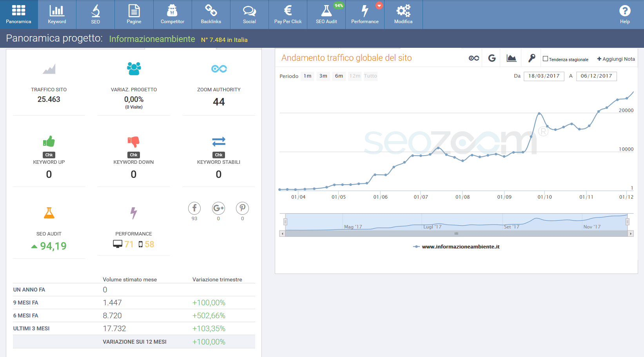Viewport: 644px width, 357px height.
Task: Click the Google Plus shares icon
Action: [x=218, y=208]
